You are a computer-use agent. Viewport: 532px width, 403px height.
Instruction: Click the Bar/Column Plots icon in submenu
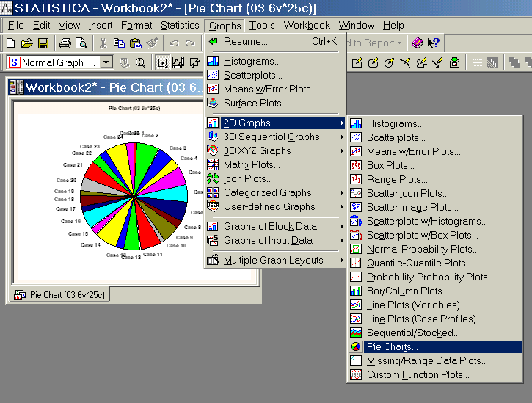click(x=356, y=291)
